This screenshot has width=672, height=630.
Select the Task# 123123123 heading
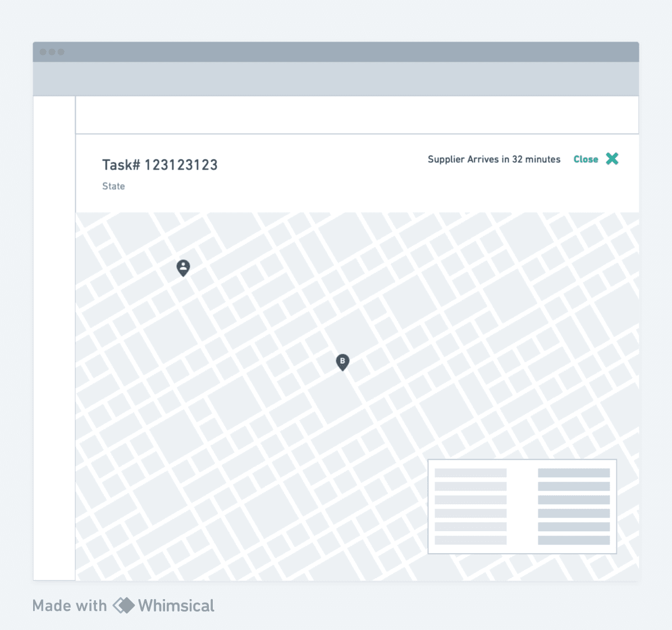[x=160, y=165]
